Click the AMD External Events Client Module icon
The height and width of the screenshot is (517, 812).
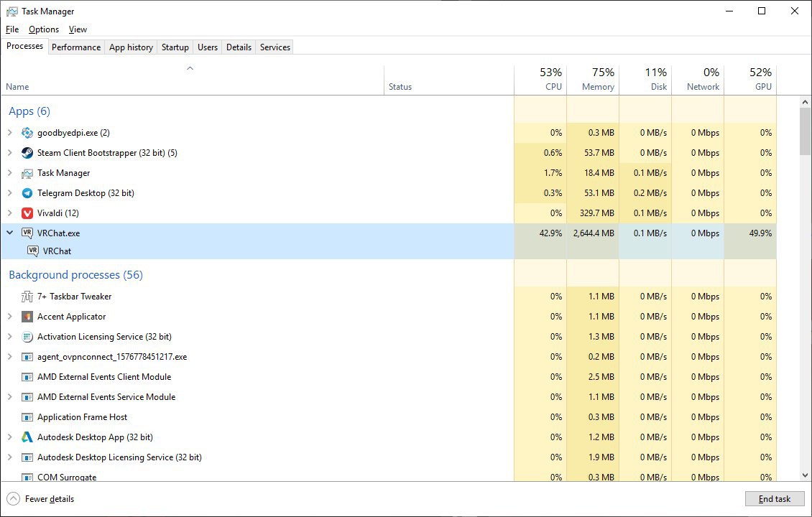tap(27, 377)
